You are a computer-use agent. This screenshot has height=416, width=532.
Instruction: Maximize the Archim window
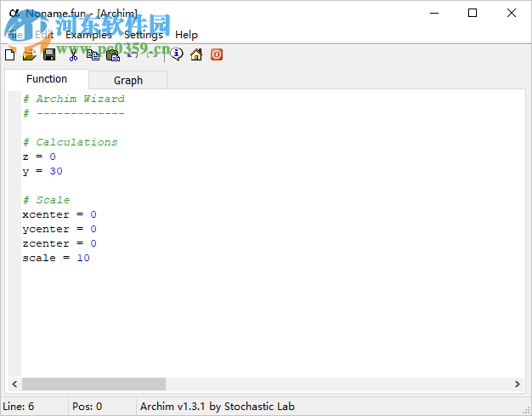coord(473,14)
